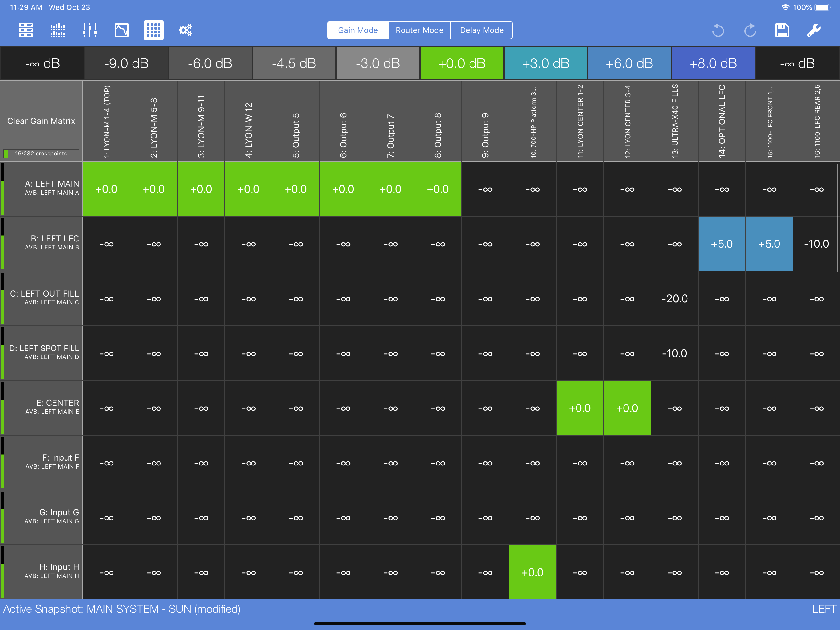Toggle crosspoint E CENTER to LYON CENTER 3-4
Viewport: 840px width, 630px height.
(x=627, y=408)
